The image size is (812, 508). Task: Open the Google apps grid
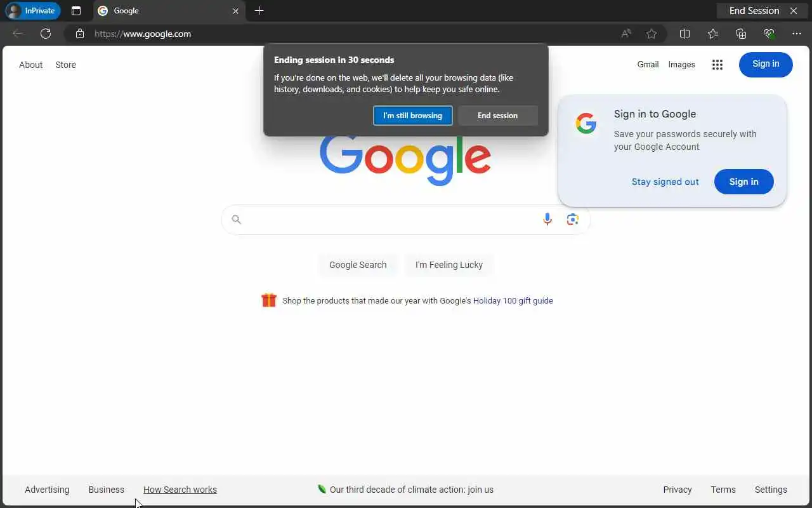[x=717, y=64]
